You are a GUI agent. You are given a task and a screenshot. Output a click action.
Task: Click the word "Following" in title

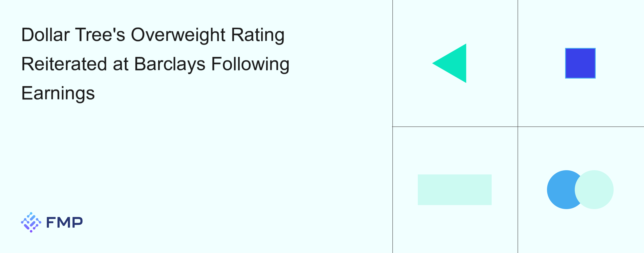click(x=250, y=64)
